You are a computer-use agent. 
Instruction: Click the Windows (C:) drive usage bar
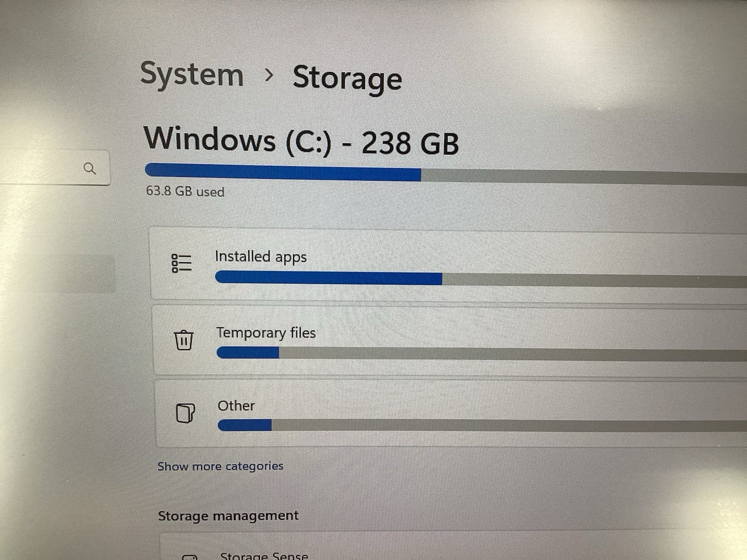446,174
